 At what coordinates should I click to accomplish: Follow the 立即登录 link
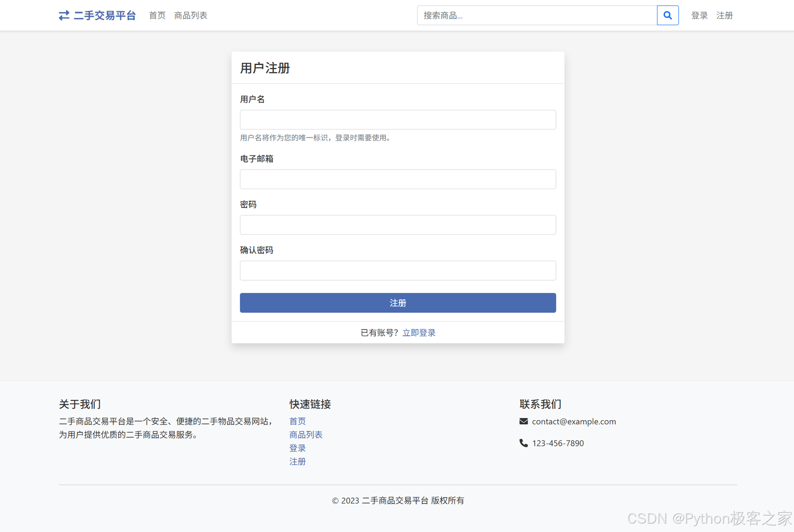click(419, 333)
